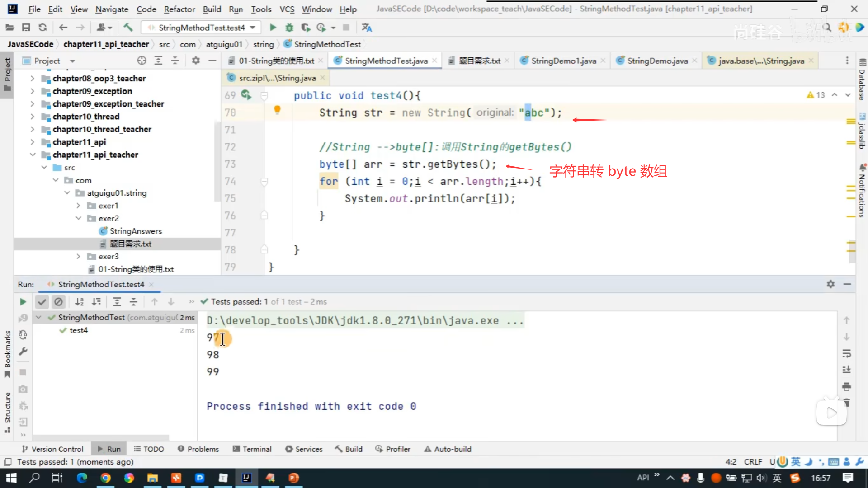Screen dimensions: 868x488
Task: Expand the exer3 folder in the project tree
Action: 78,257
